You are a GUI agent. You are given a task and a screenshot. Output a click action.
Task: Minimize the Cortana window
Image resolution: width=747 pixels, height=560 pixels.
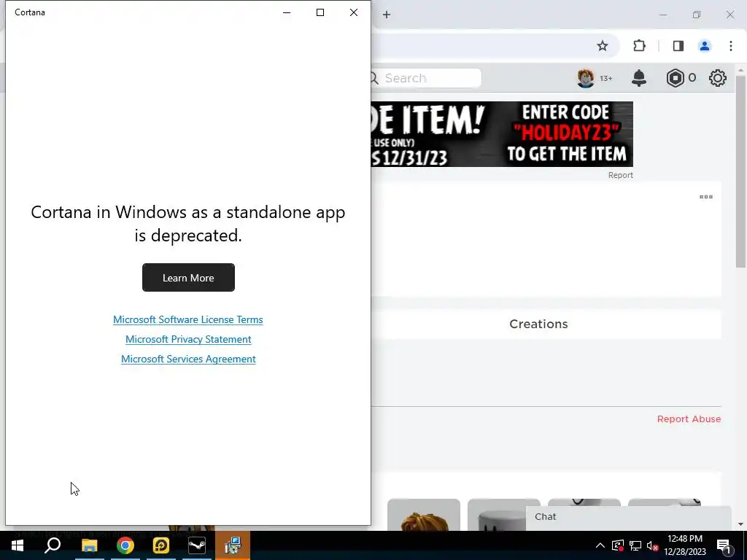[x=287, y=12]
